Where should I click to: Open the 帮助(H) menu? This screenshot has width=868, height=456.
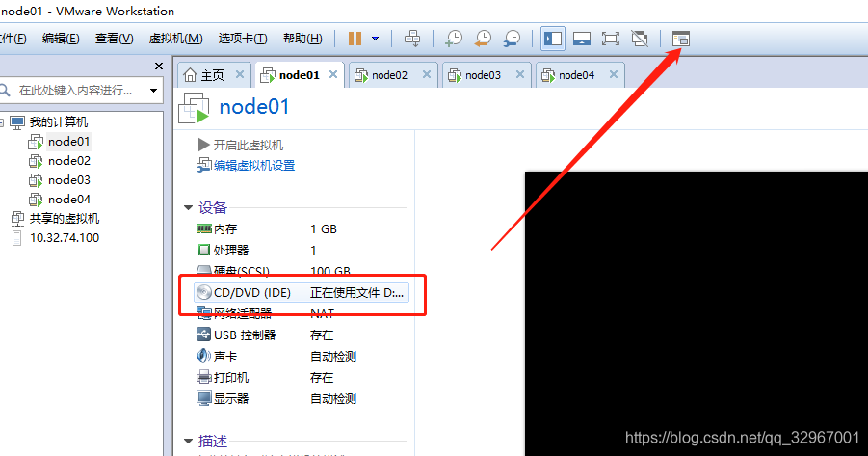302,39
